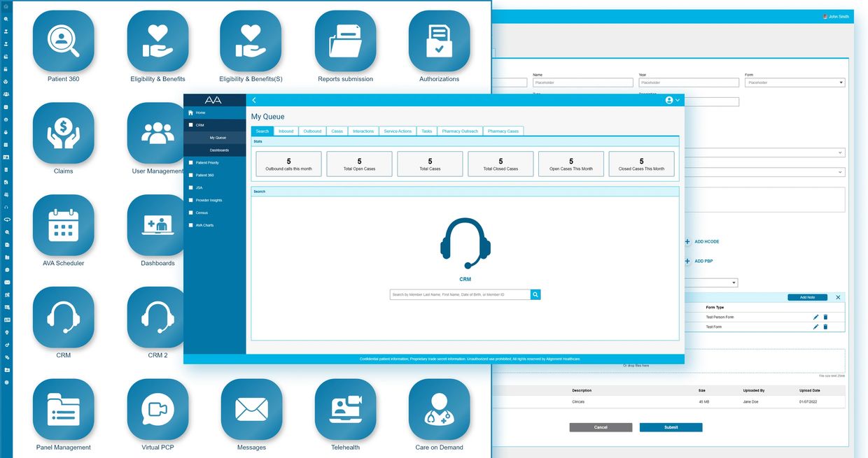Open the Eligibility & Benefits tile
This screenshot has height=458, width=868.
coord(157,41)
